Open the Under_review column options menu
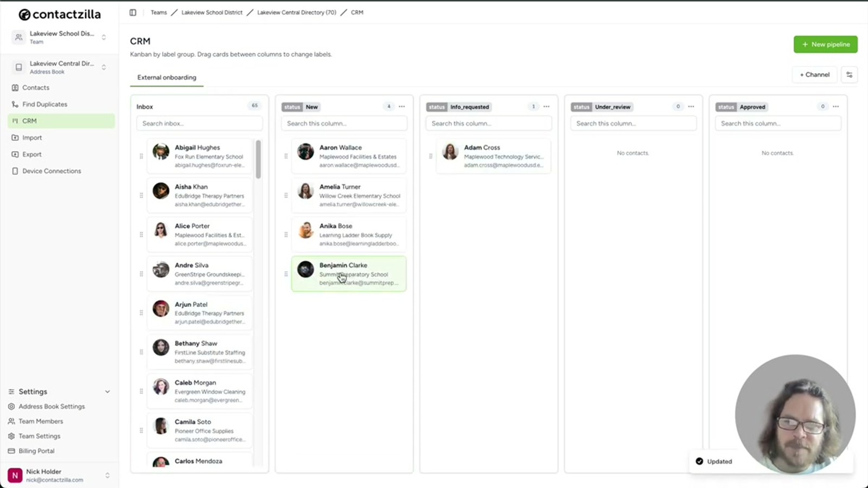Image resolution: width=868 pixels, height=488 pixels. (x=691, y=107)
